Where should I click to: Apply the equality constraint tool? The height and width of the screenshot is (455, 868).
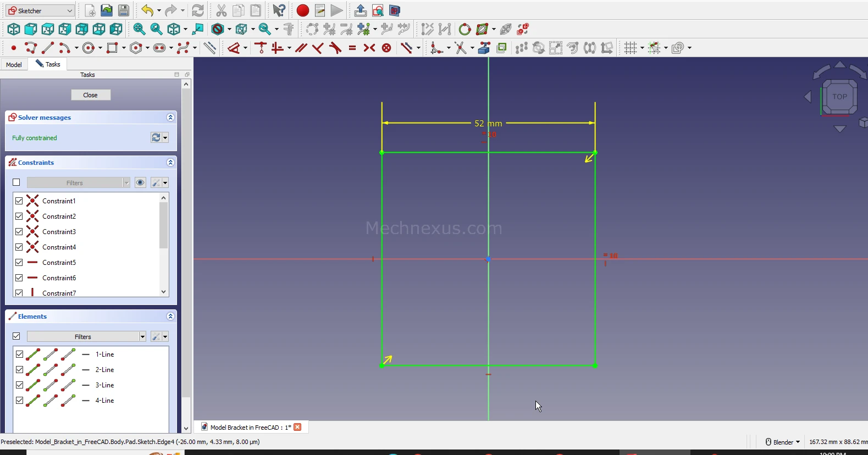tap(352, 48)
